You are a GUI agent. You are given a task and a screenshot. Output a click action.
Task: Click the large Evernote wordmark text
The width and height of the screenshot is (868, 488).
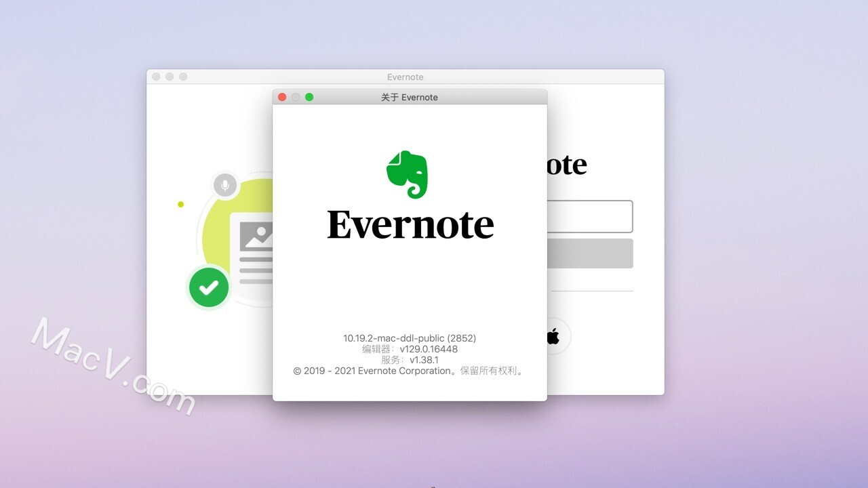(x=410, y=225)
